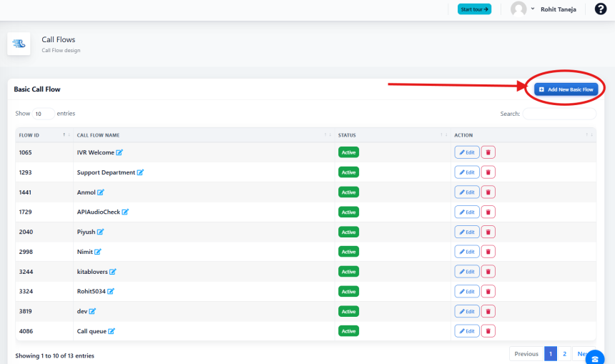Click the rename icon next to Anmol

pos(100,192)
